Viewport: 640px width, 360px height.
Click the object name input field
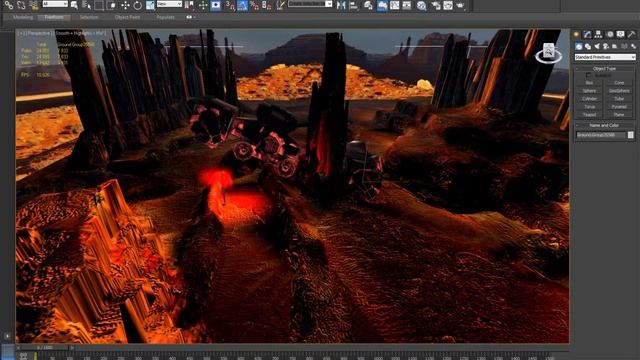601,135
